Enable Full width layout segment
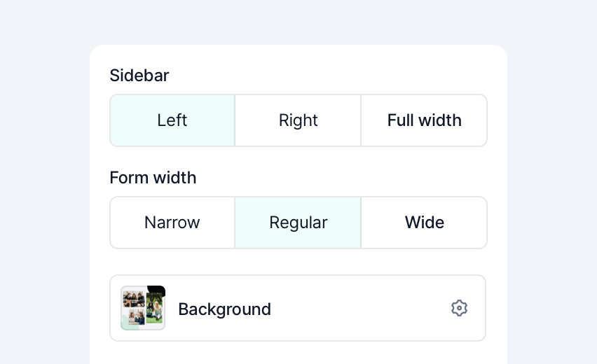This screenshot has height=364, width=597. tap(424, 120)
